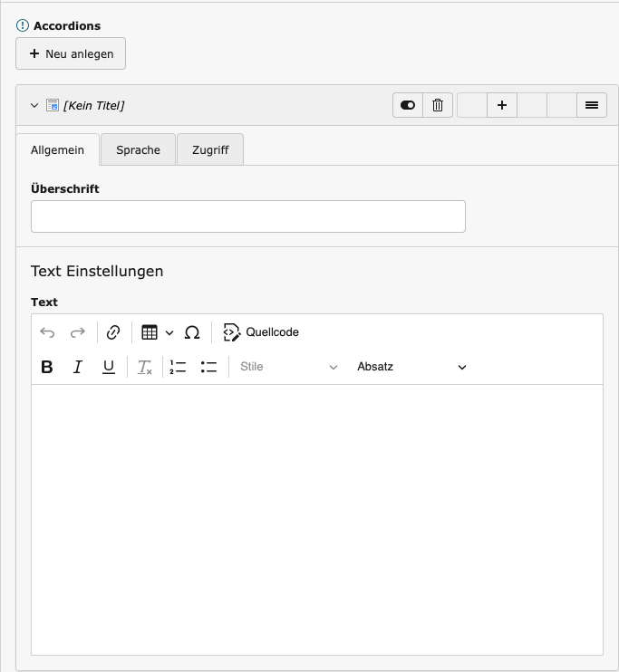Insert a numbered list
This screenshot has height=672, width=619.
178,367
